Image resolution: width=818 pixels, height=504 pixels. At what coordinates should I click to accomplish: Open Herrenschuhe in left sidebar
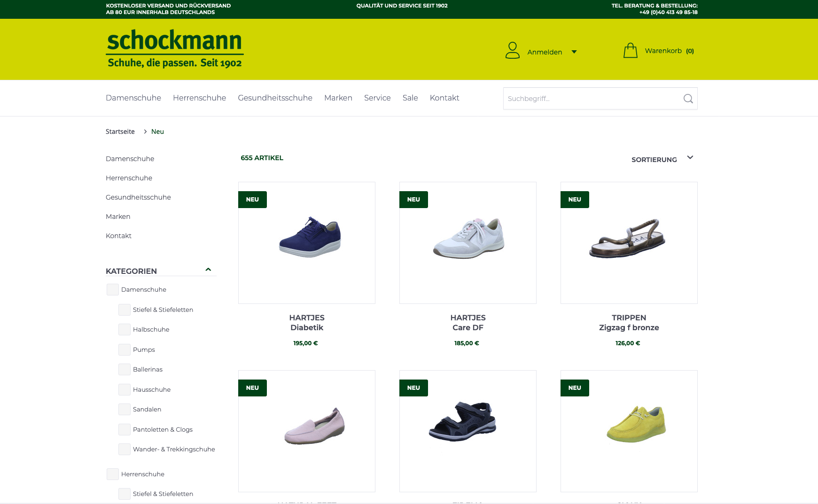pos(129,178)
